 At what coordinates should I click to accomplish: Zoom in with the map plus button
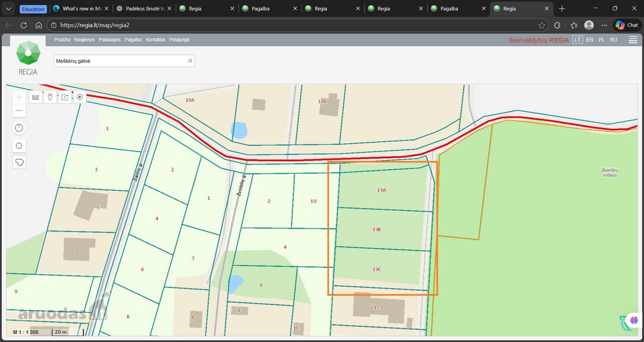coord(19,97)
